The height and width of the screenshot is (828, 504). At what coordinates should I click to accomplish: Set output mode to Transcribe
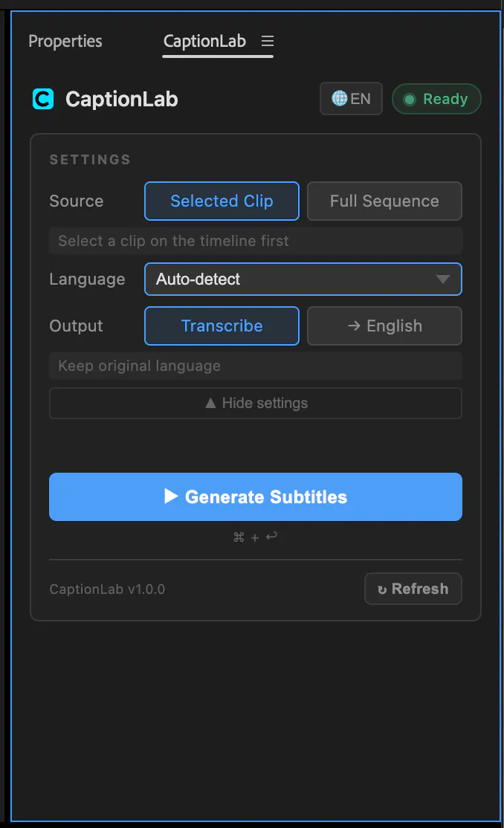pyautogui.click(x=222, y=326)
